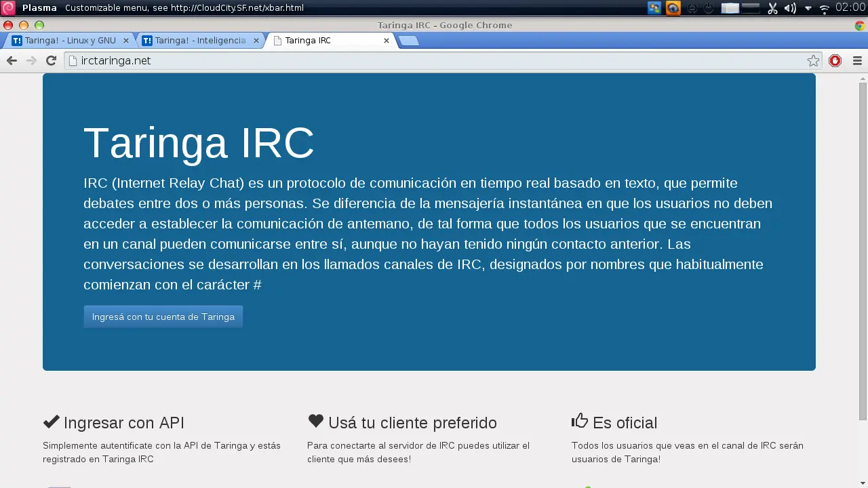
Task: Click the 'Ingresar con API' heading
Action: click(x=124, y=423)
